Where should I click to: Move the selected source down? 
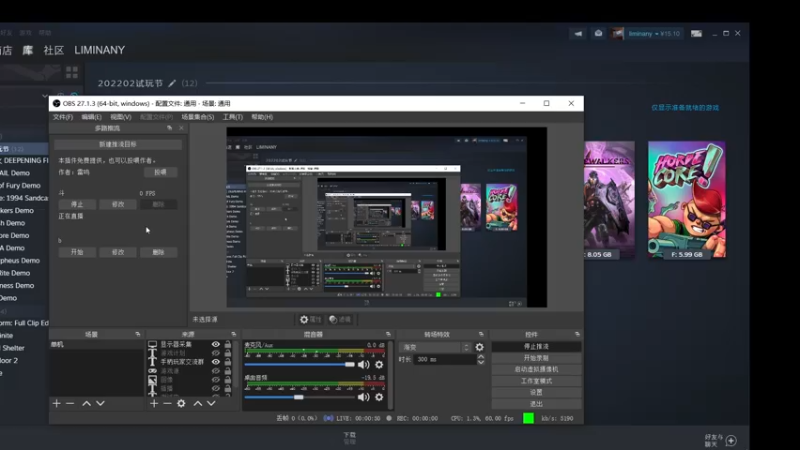pos(211,404)
